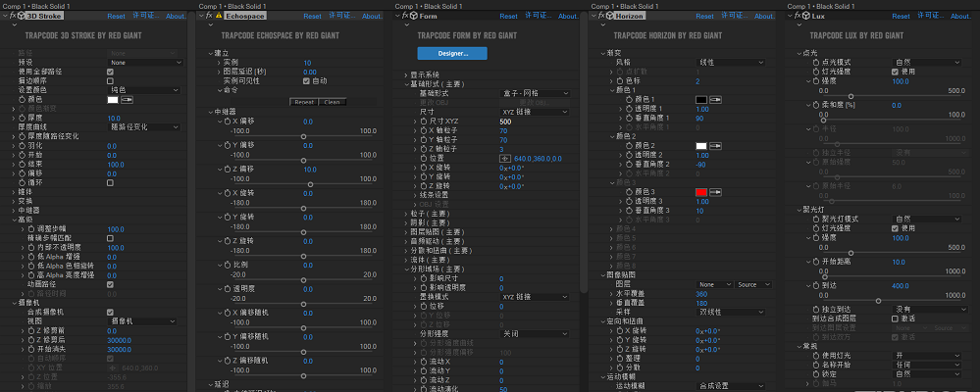
Task: Open the red 颜色 3 swatch in Horizon
Action: [701, 192]
